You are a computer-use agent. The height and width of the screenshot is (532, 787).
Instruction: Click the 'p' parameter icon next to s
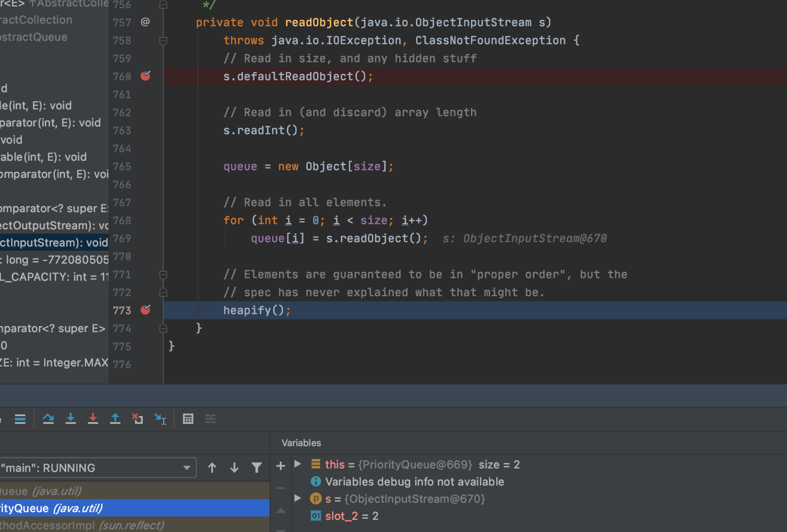[x=316, y=499]
